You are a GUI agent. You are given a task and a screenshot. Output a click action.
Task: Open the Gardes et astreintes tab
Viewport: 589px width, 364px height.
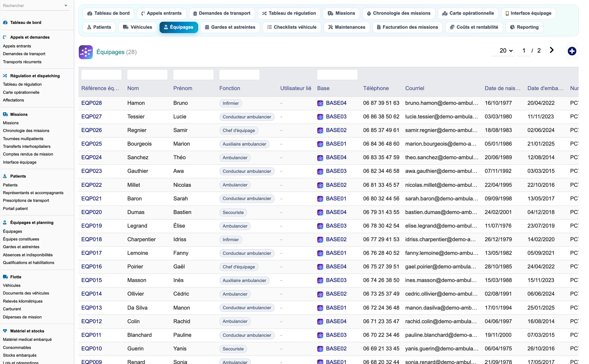tap(230, 27)
